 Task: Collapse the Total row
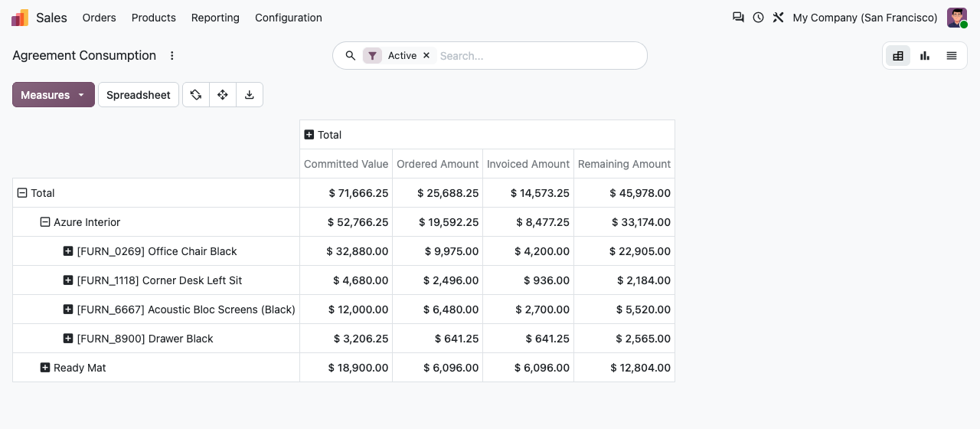(22, 193)
